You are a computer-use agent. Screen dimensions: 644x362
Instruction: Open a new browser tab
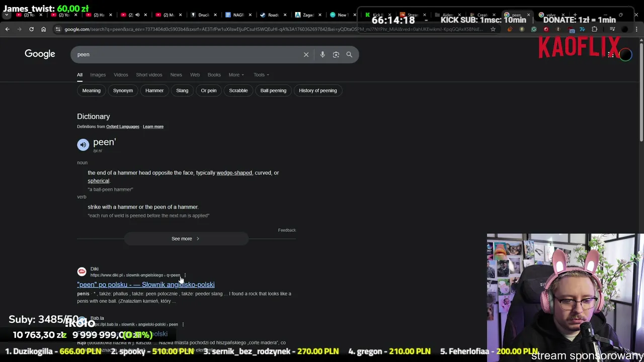(x=575, y=15)
